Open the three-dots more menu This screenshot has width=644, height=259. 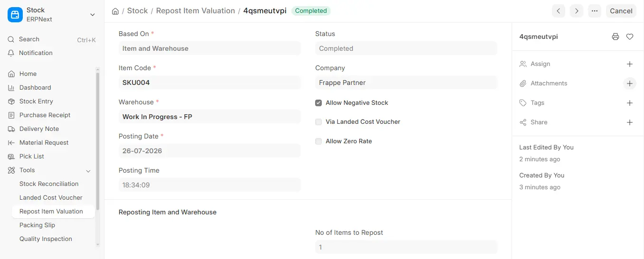pos(594,11)
